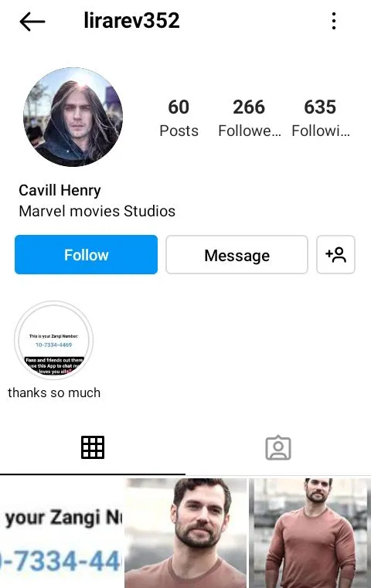Open the three-dot options menu
The image size is (371, 588).
pos(334,21)
